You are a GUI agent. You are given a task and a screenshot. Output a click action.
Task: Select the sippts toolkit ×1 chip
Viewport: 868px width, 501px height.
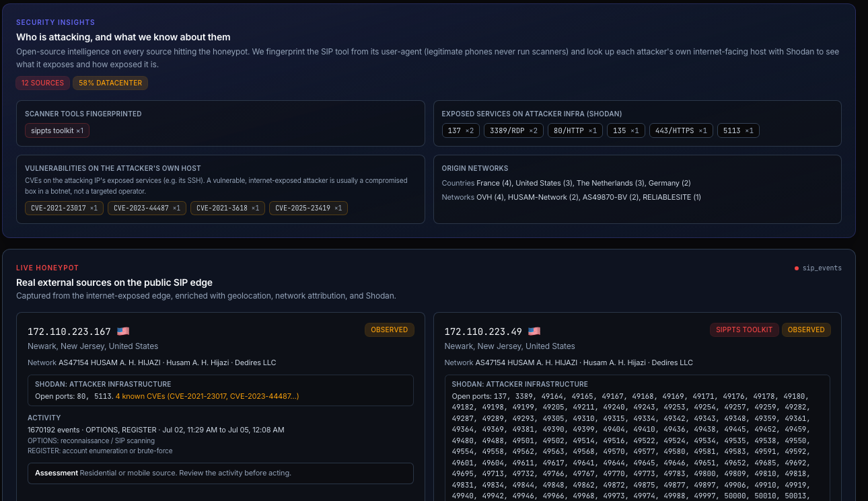(x=57, y=130)
